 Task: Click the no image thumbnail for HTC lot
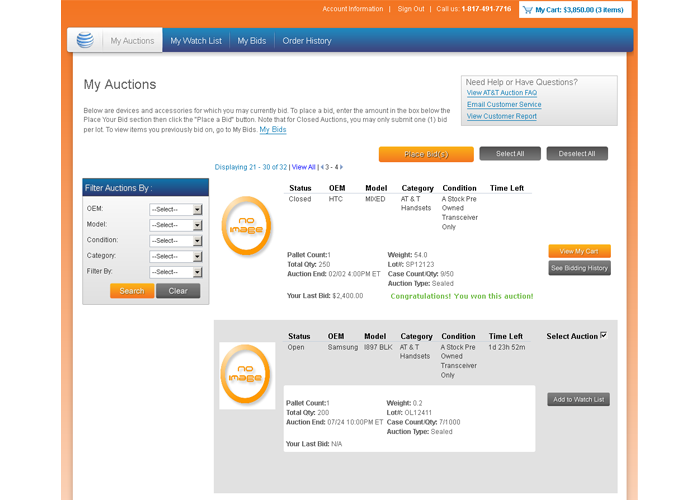246,225
